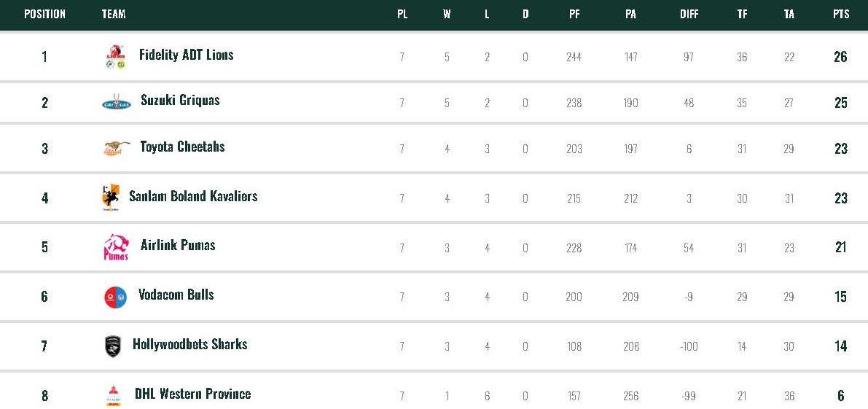Select the Lions points total of 26
868x409 pixels.
840,57
